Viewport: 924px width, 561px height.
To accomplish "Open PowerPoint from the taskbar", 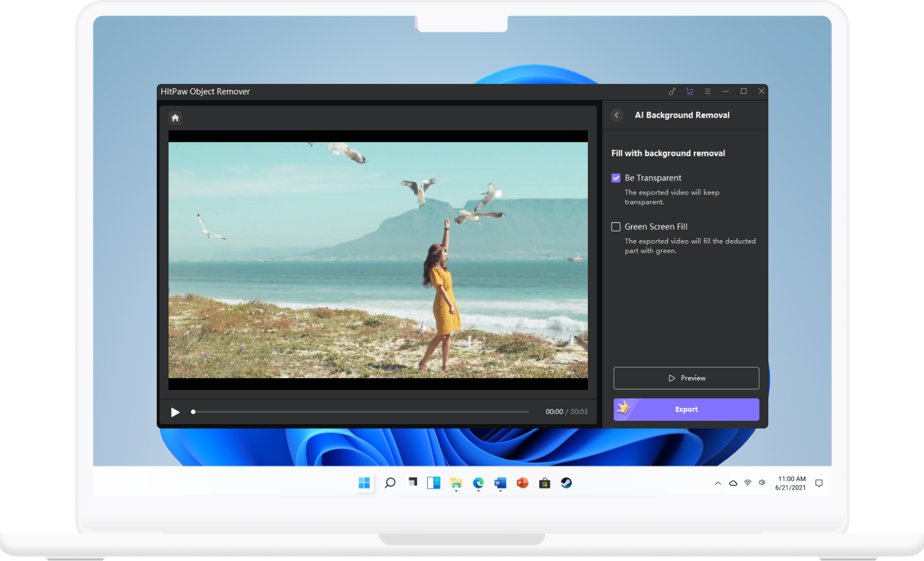I will 522,483.
